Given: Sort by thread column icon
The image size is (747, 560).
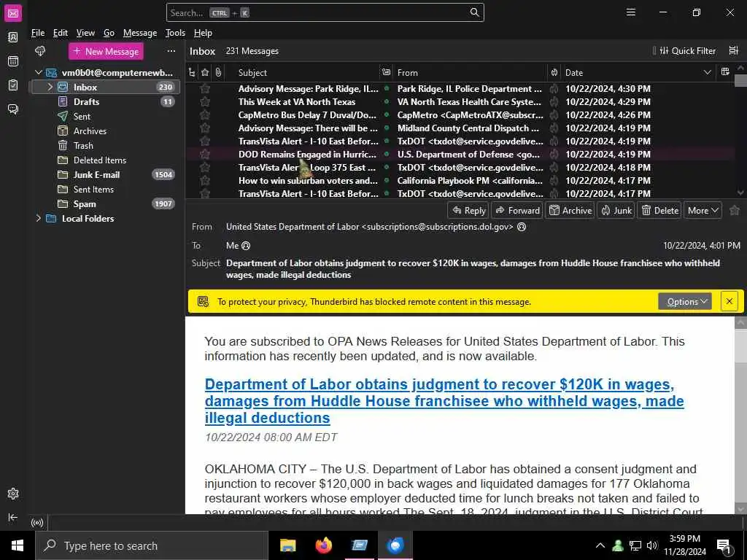Looking at the screenshot, I should tap(192, 72).
